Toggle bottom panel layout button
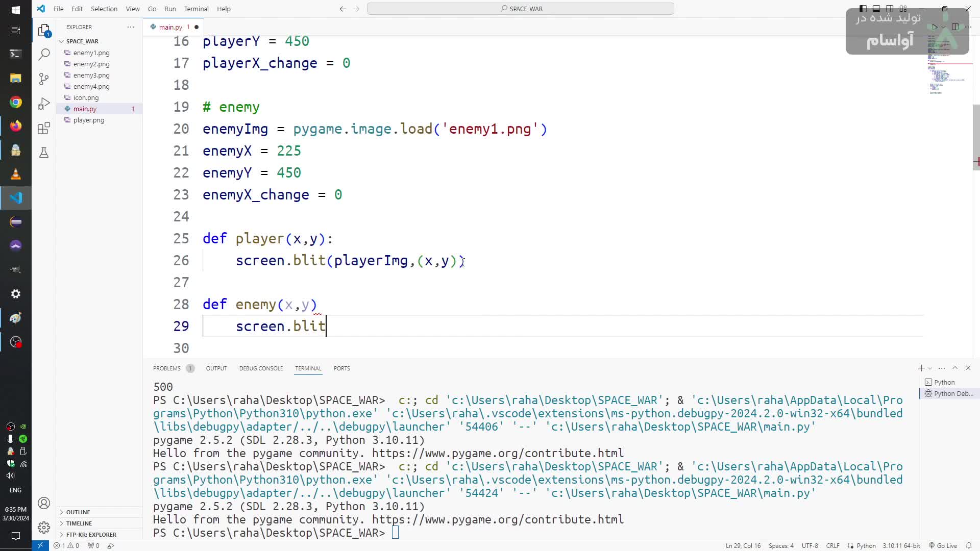The height and width of the screenshot is (551, 980). [876, 9]
